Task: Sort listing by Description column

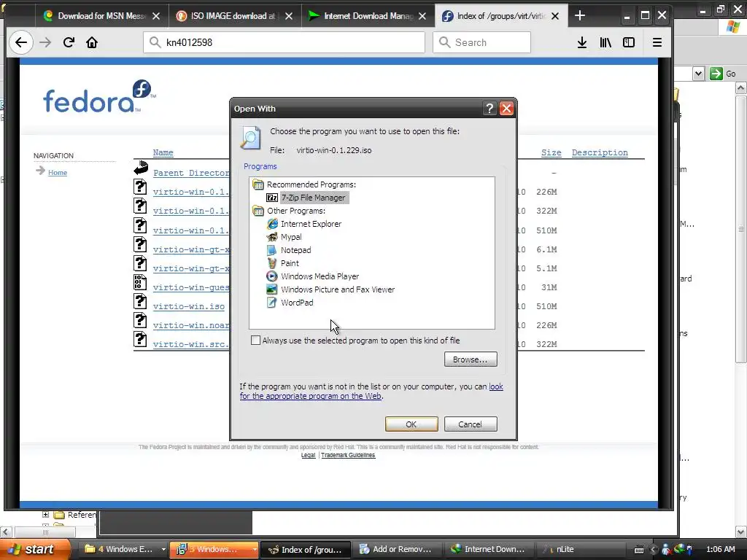Action: [600, 152]
